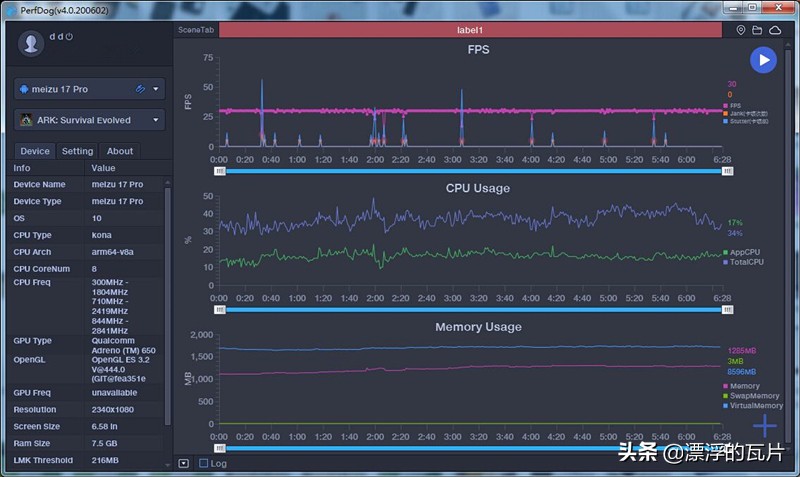
Task: Click the info panel scroll down arrow
Action: 167,465
